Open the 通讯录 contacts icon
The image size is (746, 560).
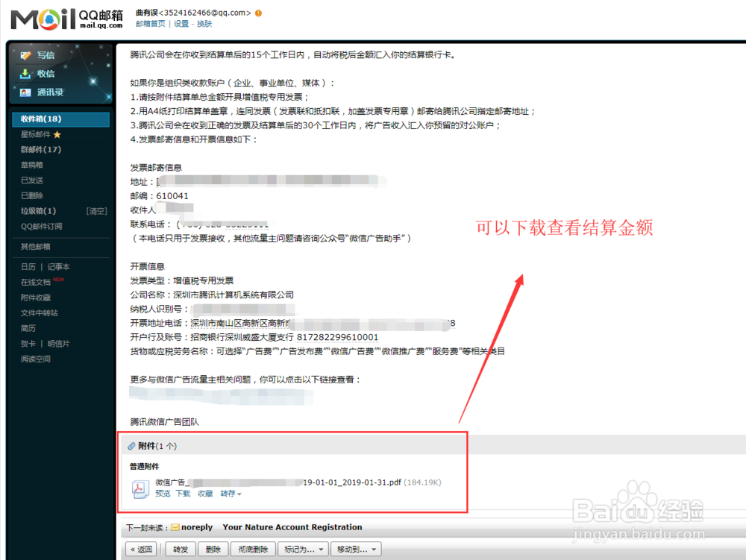(x=25, y=91)
